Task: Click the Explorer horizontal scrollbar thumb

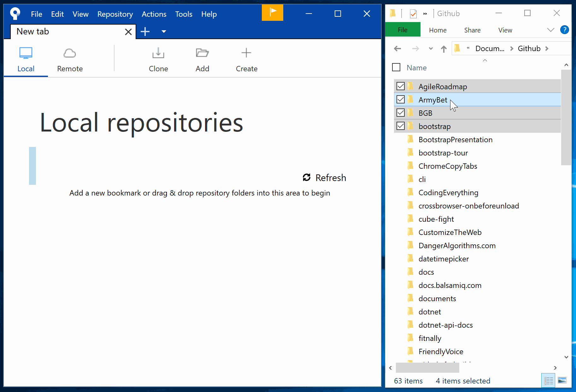Action: [427, 368]
